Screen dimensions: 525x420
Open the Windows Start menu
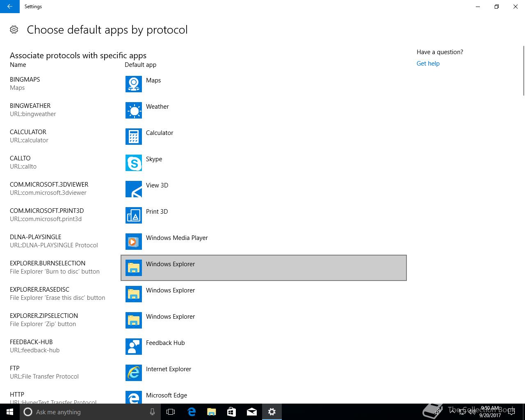click(10, 412)
